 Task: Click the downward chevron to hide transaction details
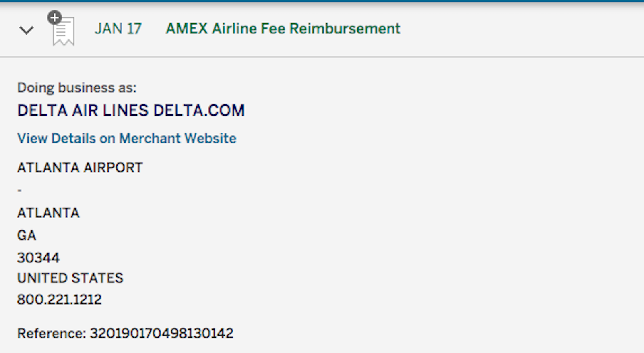click(26, 30)
